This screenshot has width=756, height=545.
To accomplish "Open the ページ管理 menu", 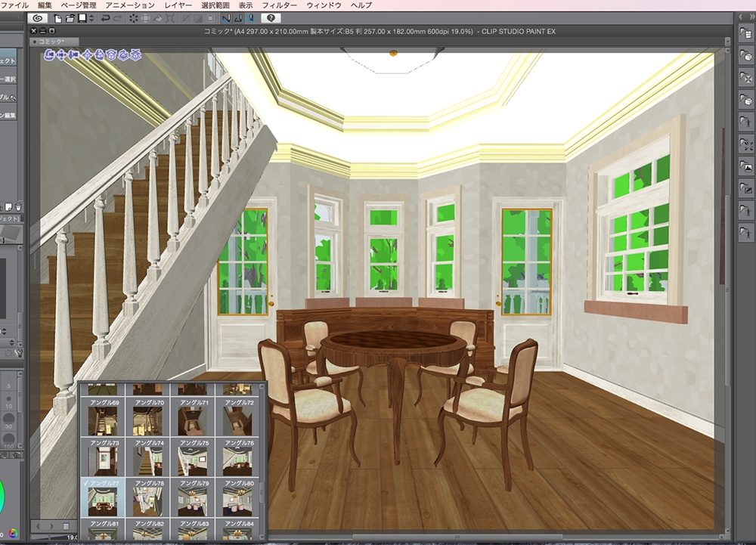I will click(79, 5).
